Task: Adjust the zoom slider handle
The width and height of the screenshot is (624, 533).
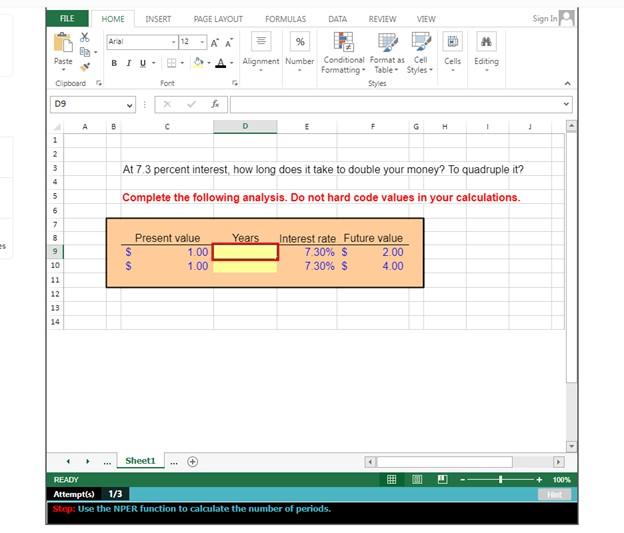Action: 501,480
